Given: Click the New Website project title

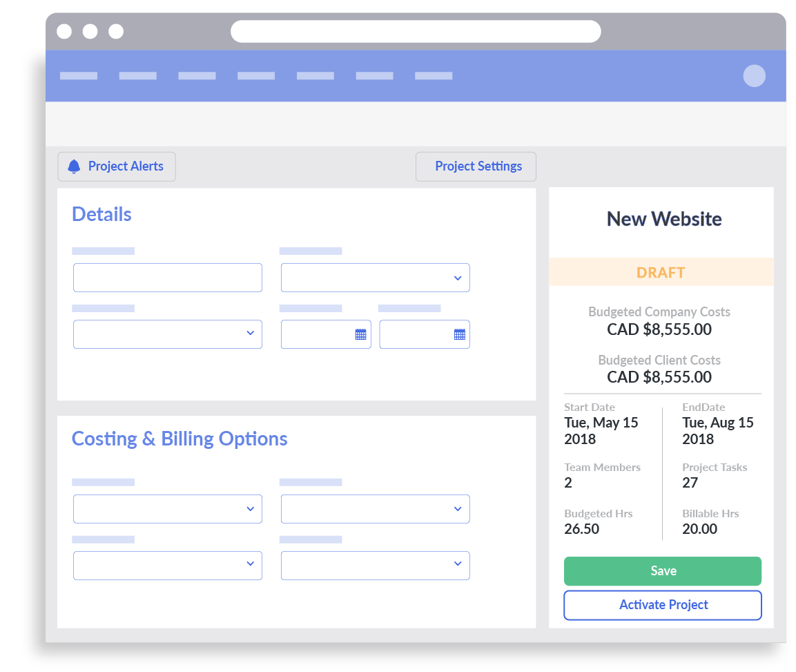Looking at the screenshot, I should [663, 219].
